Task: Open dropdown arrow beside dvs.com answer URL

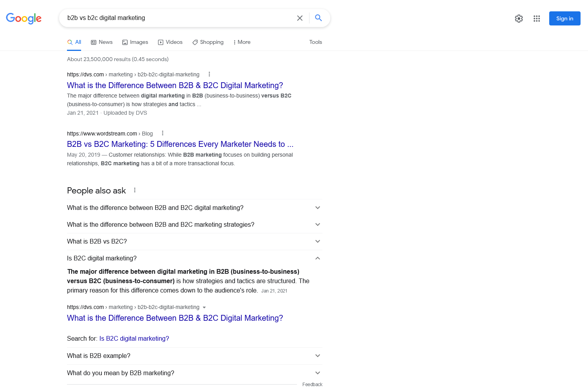Action: 204,307
